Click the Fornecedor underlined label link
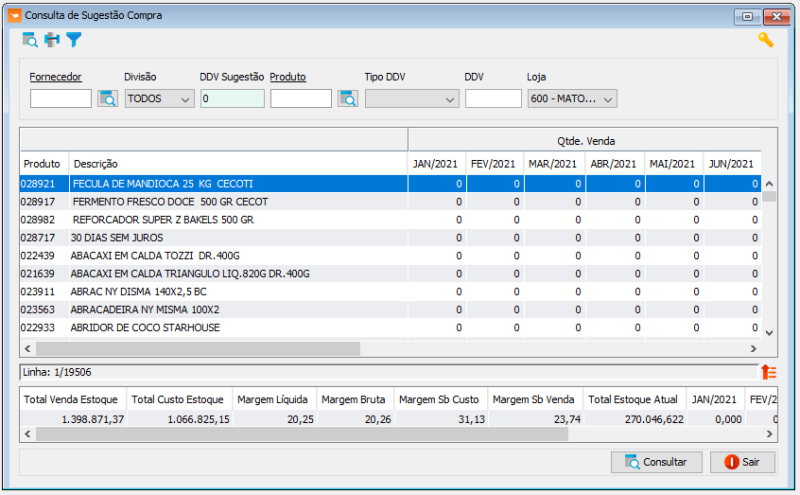Screen dimensions: 800x495 [56, 77]
